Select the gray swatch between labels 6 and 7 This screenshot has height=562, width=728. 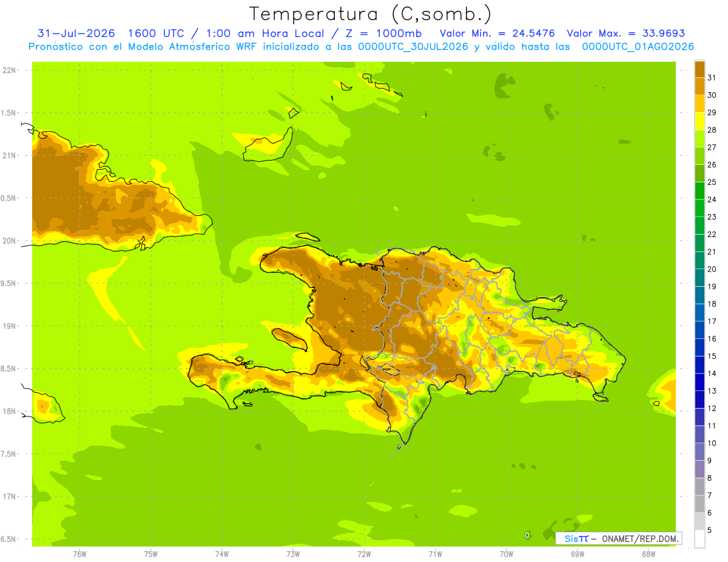[x=699, y=504]
